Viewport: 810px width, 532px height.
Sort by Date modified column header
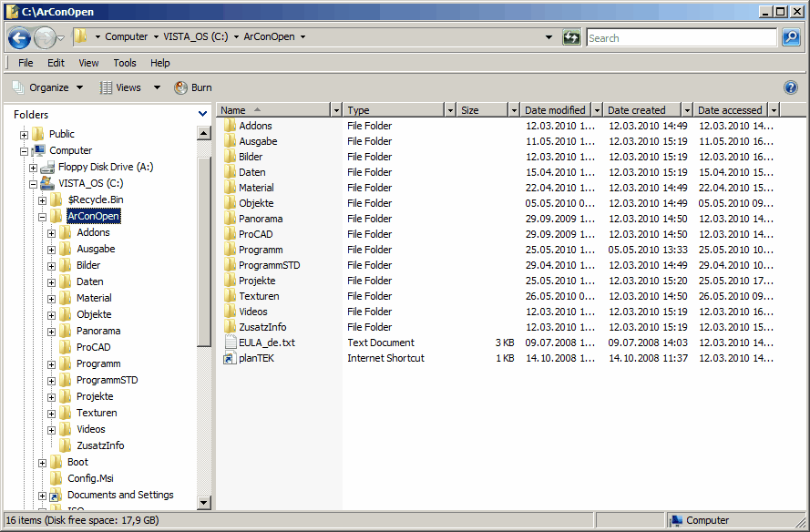(555, 110)
